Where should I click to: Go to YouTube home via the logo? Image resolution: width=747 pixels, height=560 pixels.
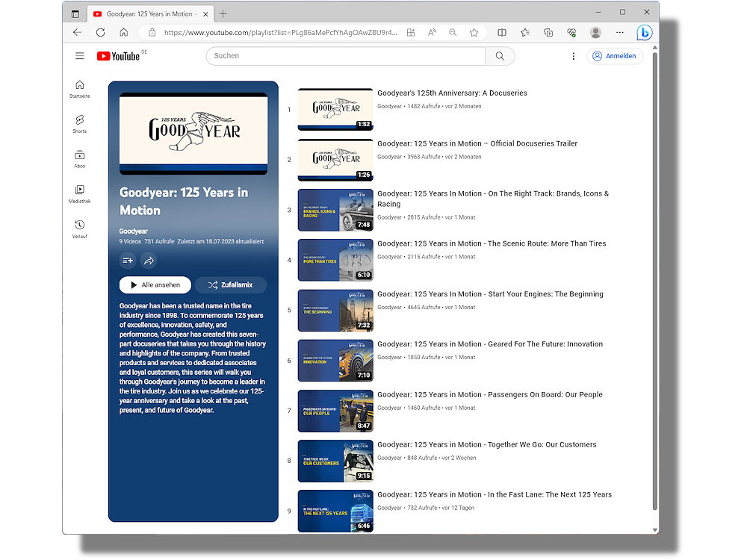click(x=118, y=56)
